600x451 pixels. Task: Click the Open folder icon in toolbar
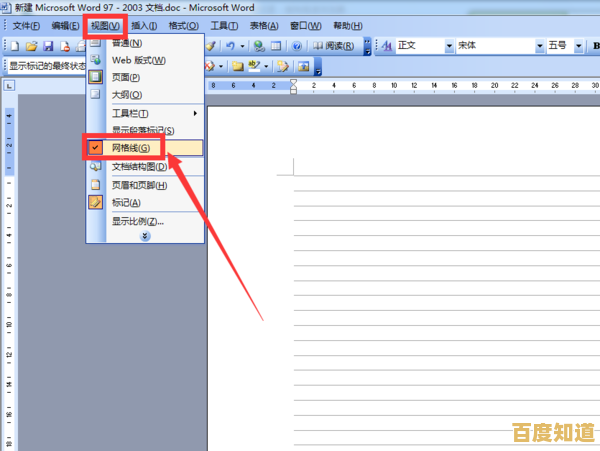(32, 46)
